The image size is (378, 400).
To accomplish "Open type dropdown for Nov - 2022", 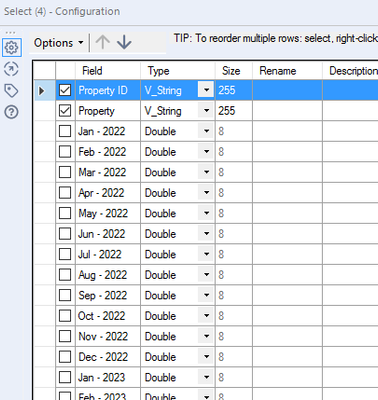I will 206,336.
